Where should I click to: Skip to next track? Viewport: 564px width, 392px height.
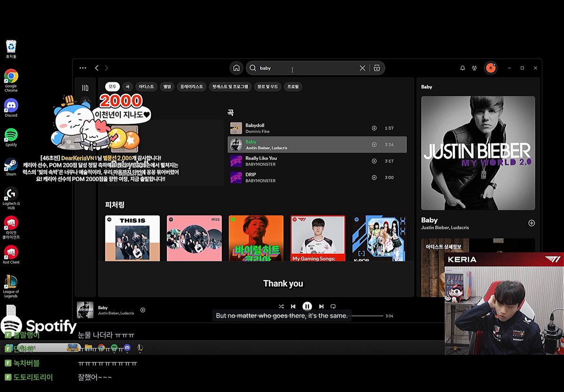point(321,306)
